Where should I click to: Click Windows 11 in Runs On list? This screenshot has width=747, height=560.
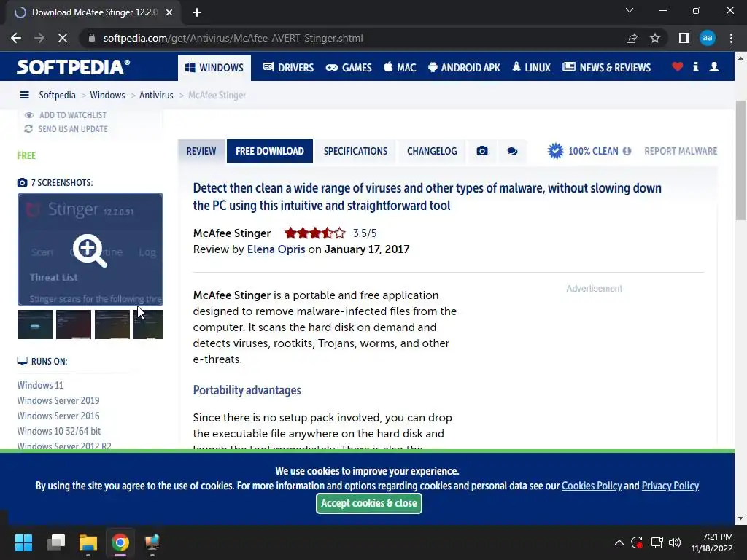[x=40, y=385]
